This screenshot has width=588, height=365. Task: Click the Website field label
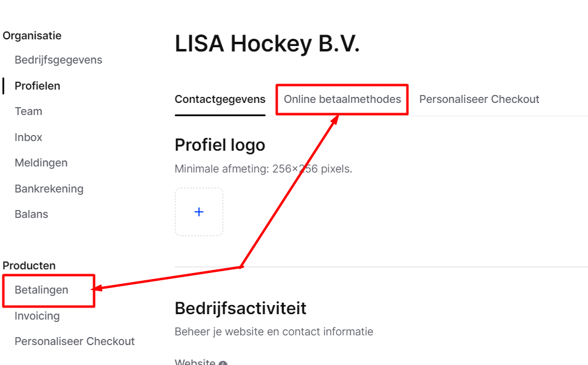coord(195,362)
